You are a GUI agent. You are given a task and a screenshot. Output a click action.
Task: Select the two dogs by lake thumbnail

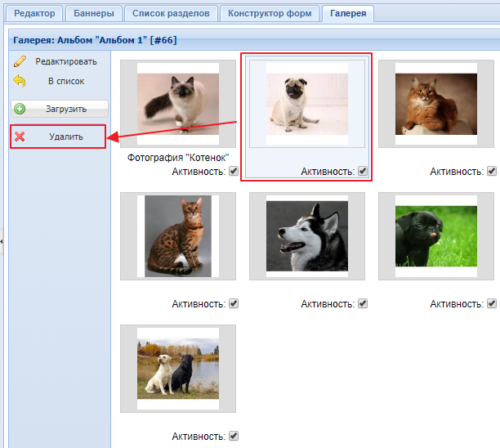(177, 368)
